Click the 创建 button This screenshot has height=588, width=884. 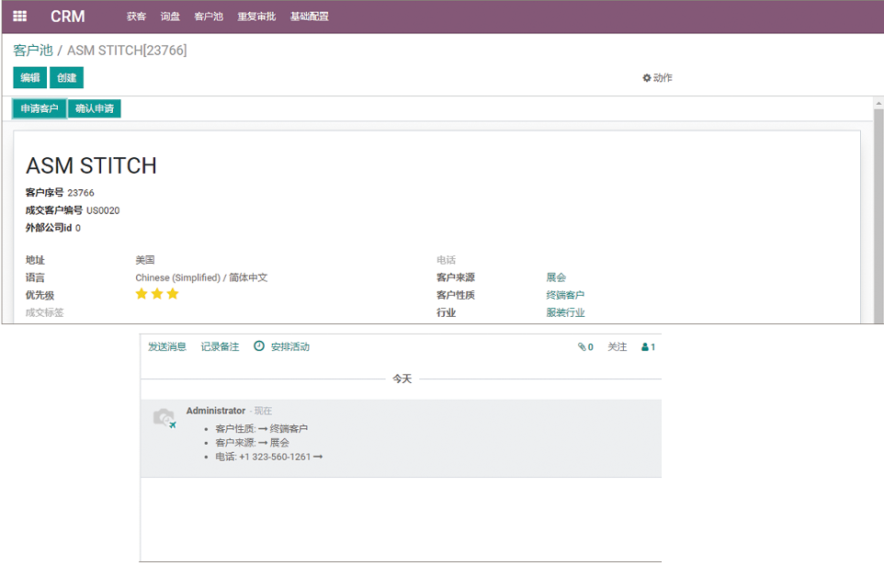(66, 78)
